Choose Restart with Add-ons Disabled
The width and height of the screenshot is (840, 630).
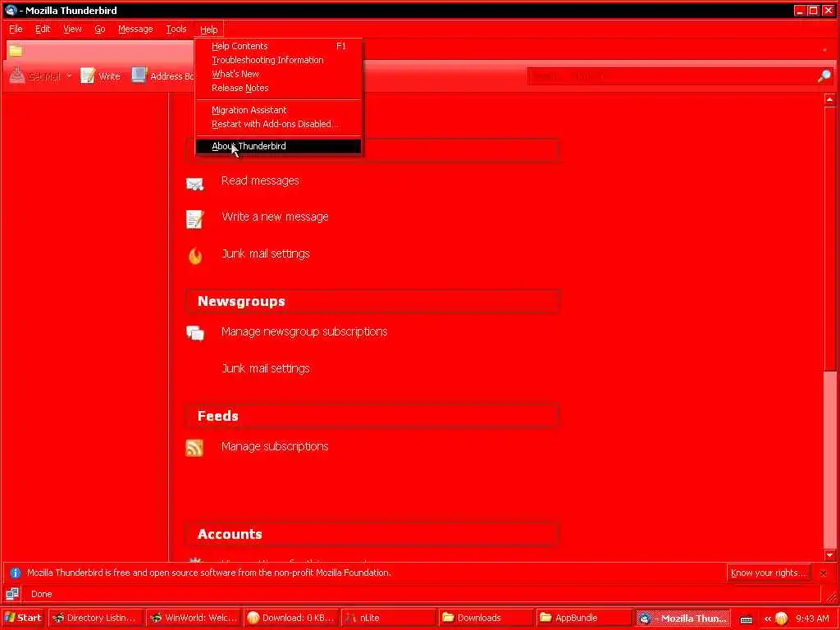click(279, 124)
